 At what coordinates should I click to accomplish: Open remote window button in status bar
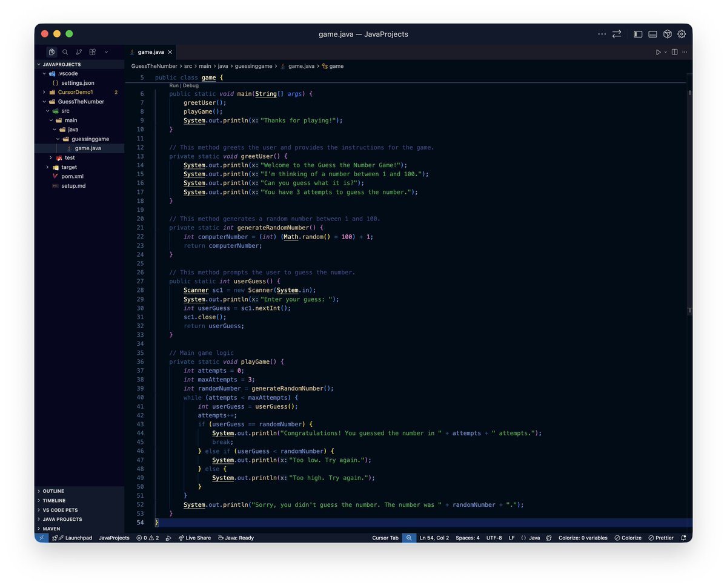41,538
